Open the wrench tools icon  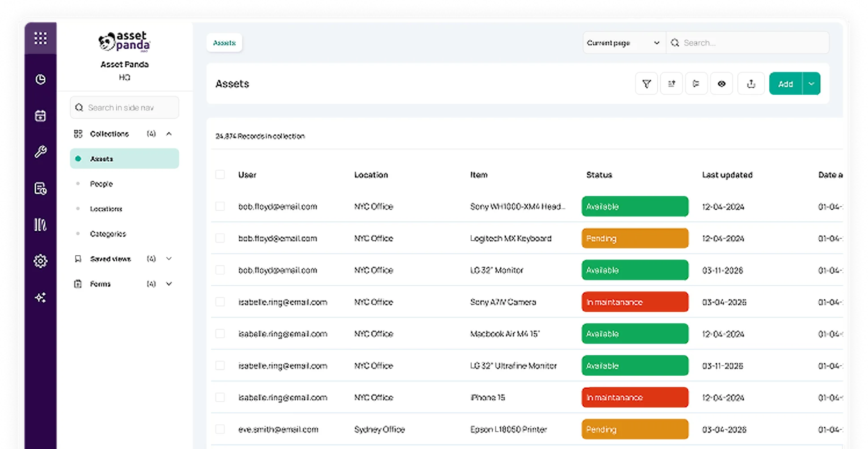40,152
